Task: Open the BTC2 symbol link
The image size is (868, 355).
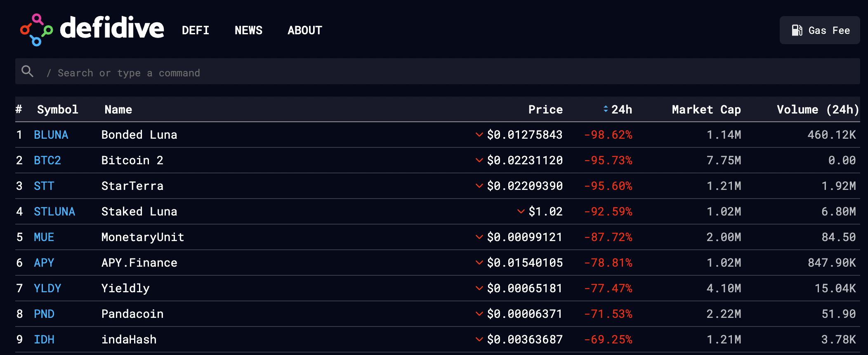Action: [47, 160]
